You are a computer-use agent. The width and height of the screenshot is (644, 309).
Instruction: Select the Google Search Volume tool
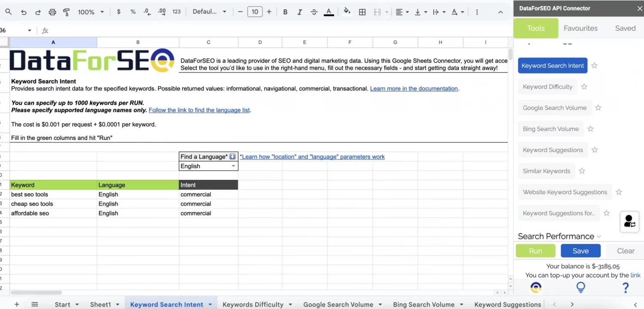pyautogui.click(x=554, y=108)
